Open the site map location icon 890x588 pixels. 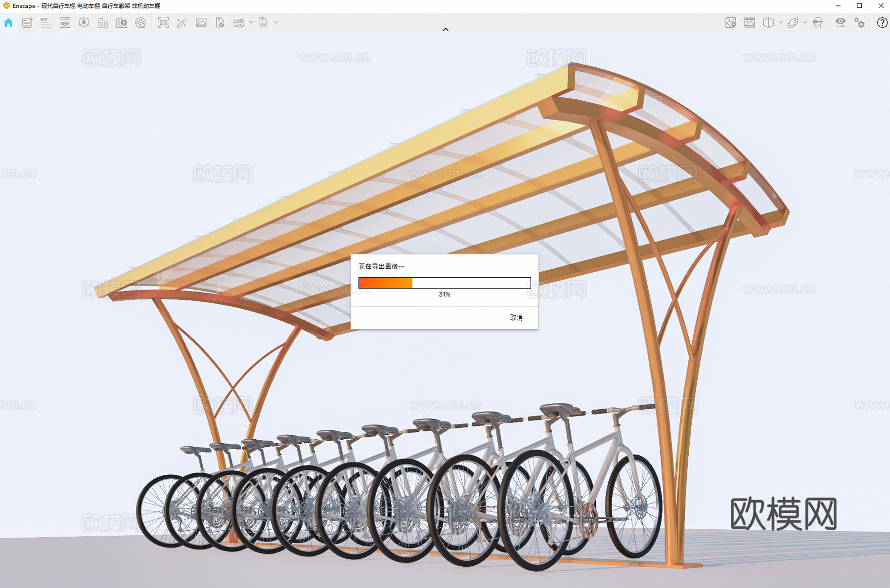coord(730,23)
